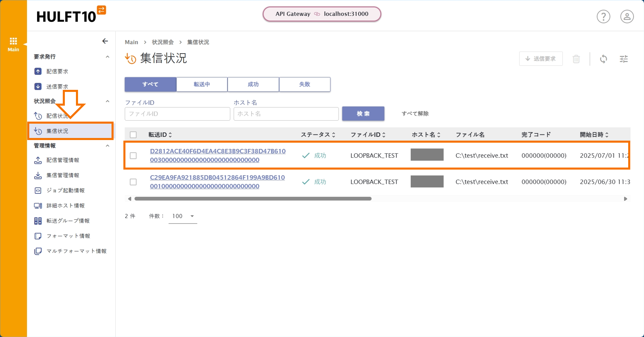Open the display settings sliders icon
The width and height of the screenshot is (644, 337).
coord(624,59)
